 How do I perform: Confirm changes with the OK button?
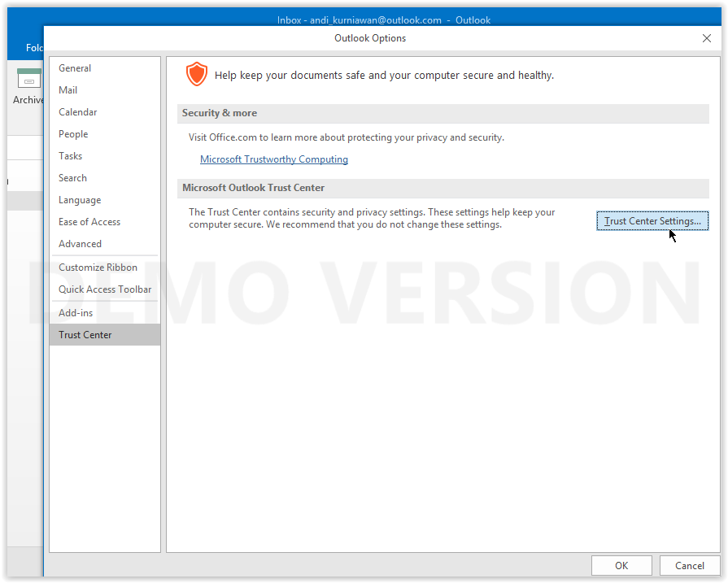(621, 565)
